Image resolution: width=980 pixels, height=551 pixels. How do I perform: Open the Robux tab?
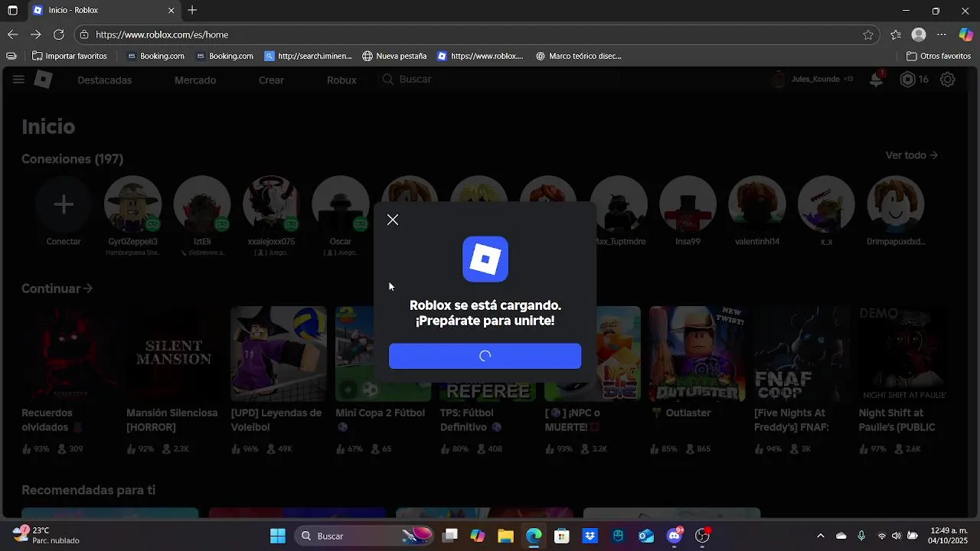coord(341,80)
